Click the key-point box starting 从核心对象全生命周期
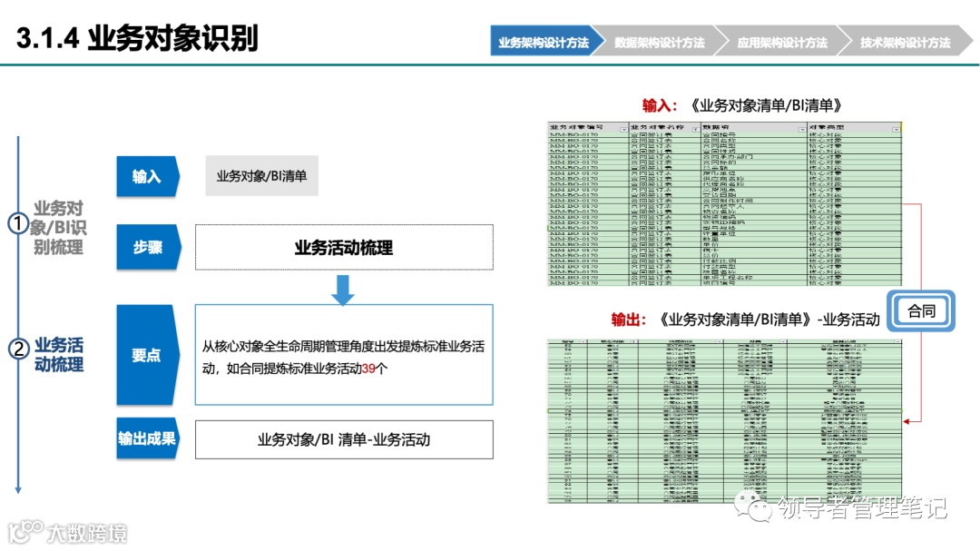Image resolution: width=980 pixels, height=551 pixels. (344, 355)
